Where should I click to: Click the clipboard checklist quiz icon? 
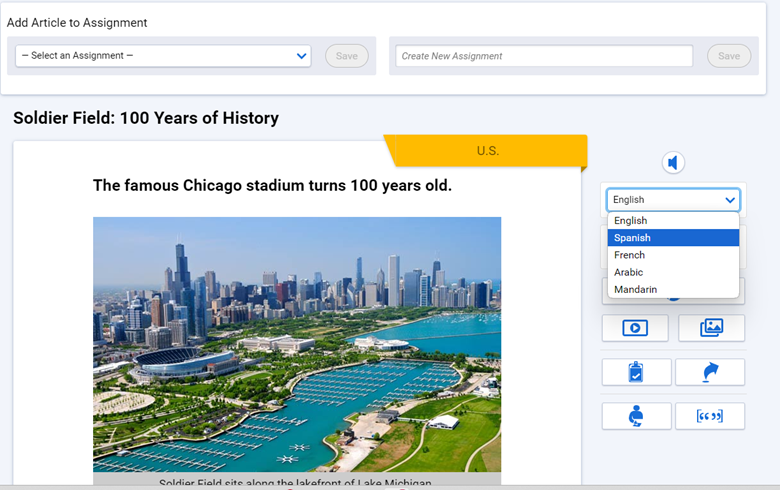(x=636, y=372)
